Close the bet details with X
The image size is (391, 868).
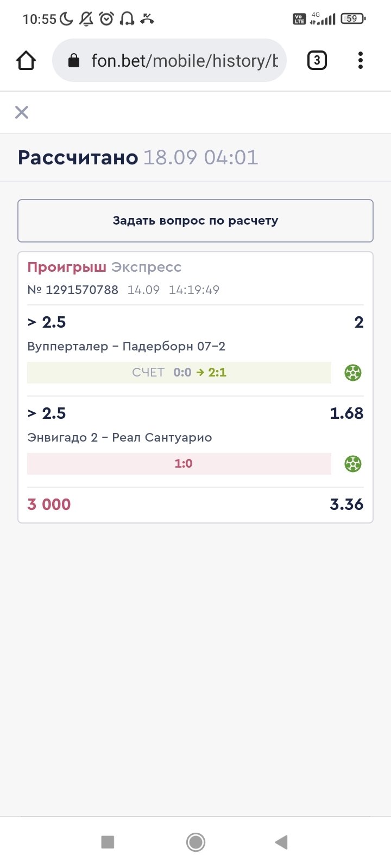(22, 112)
